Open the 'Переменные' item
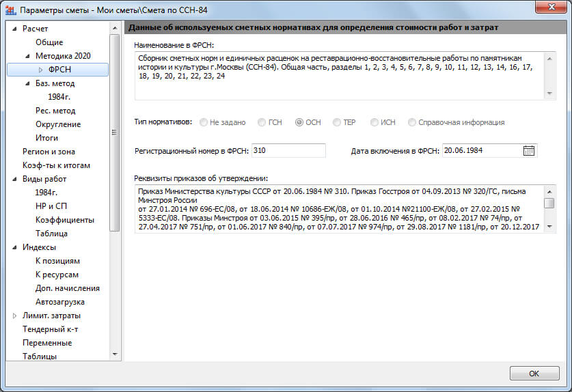The width and height of the screenshot is (572, 392). 47,343
